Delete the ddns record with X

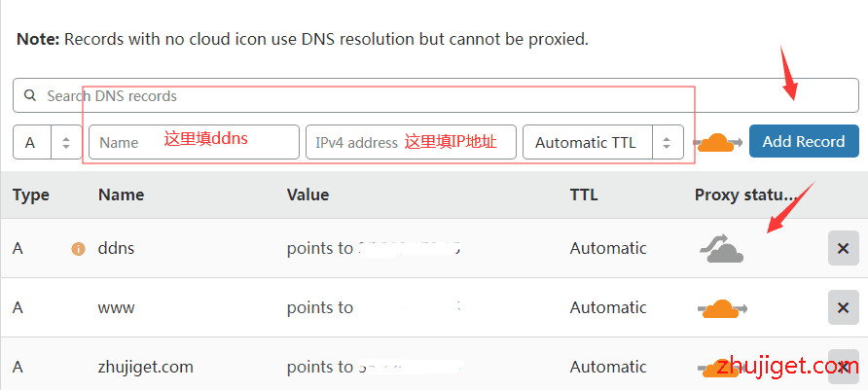coord(843,249)
